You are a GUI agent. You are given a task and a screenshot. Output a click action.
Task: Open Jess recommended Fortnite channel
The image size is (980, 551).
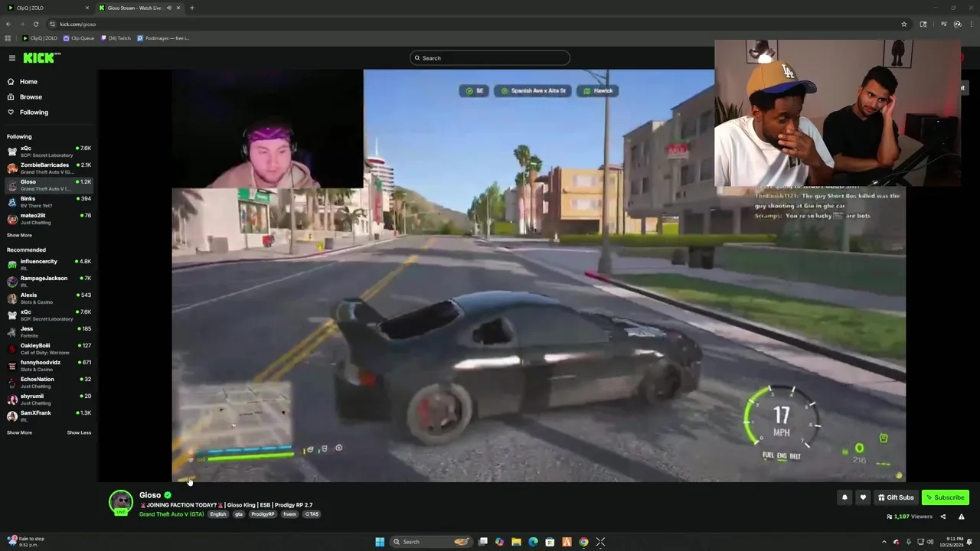coord(49,332)
